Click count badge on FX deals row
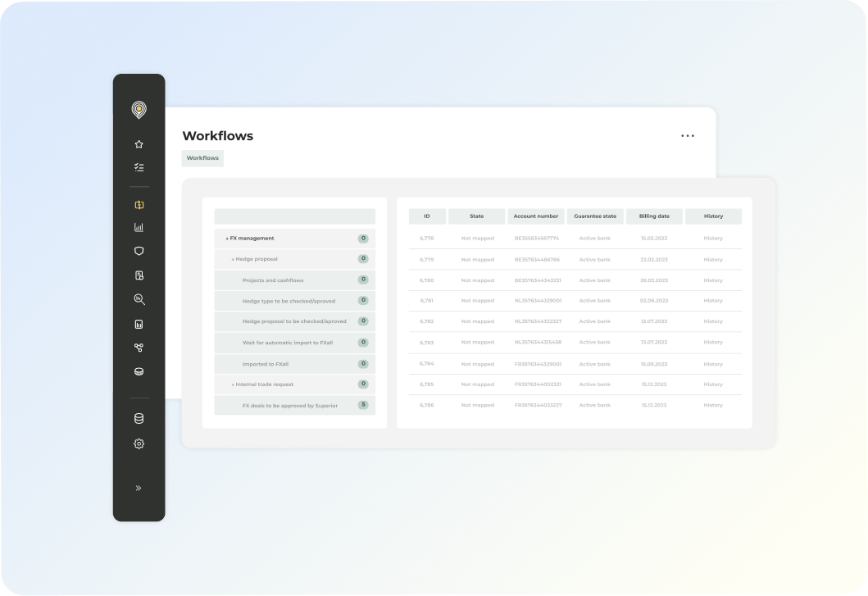The width and height of the screenshot is (868, 596). pos(363,405)
